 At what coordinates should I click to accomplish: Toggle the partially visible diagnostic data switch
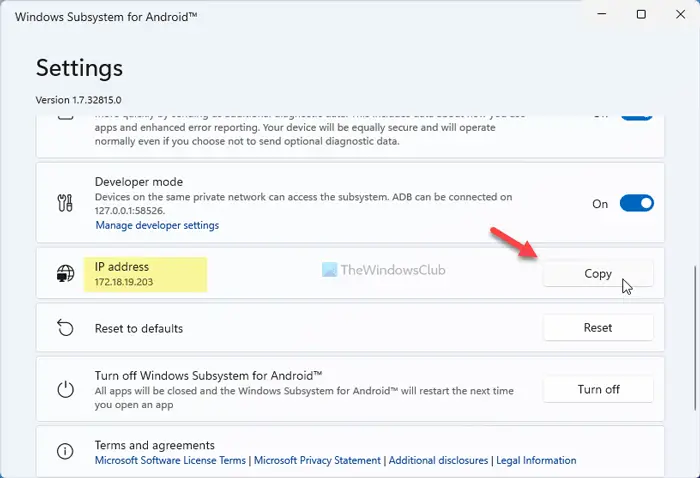click(637, 116)
